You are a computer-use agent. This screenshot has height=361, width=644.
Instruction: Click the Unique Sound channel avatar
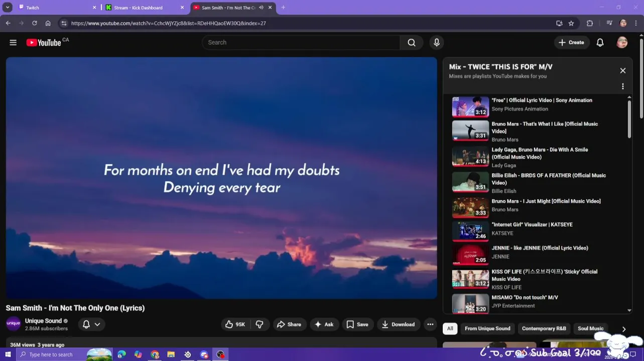[13, 324]
